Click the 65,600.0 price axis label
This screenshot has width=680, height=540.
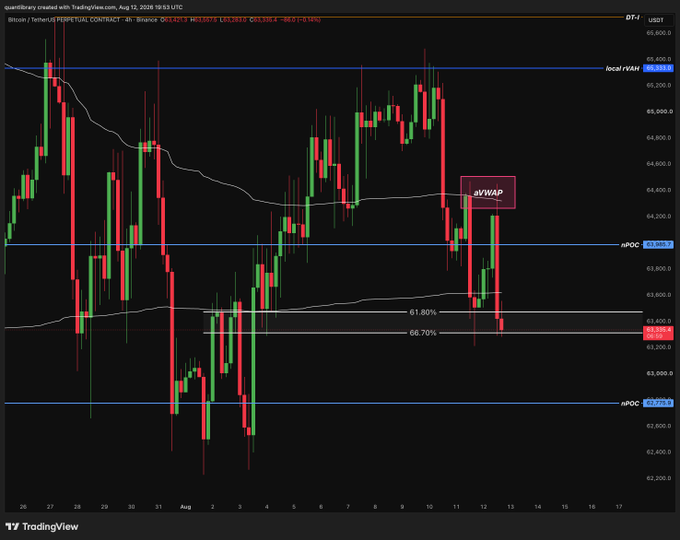tap(658, 33)
